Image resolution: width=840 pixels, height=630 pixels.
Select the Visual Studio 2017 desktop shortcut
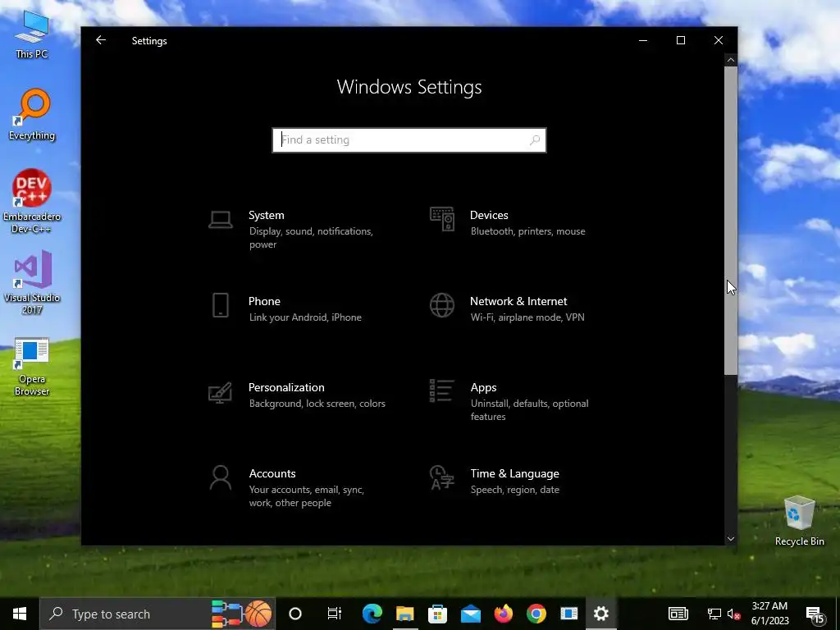coord(32,282)
